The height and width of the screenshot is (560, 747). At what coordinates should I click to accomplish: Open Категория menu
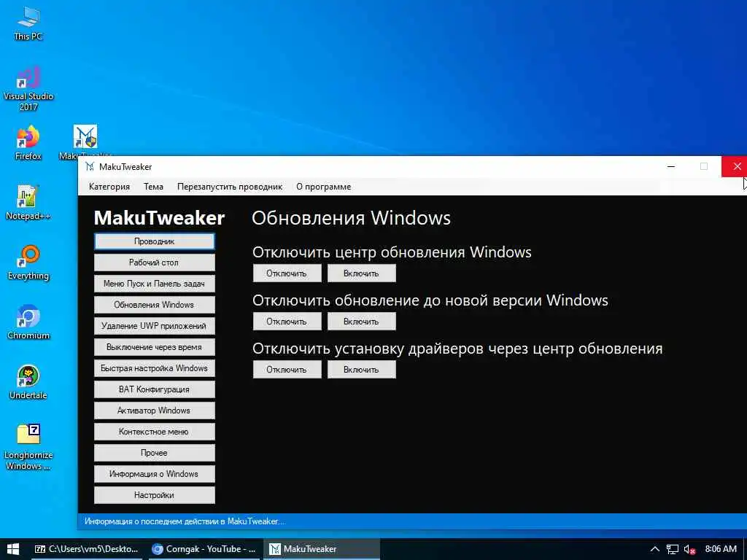109,187
